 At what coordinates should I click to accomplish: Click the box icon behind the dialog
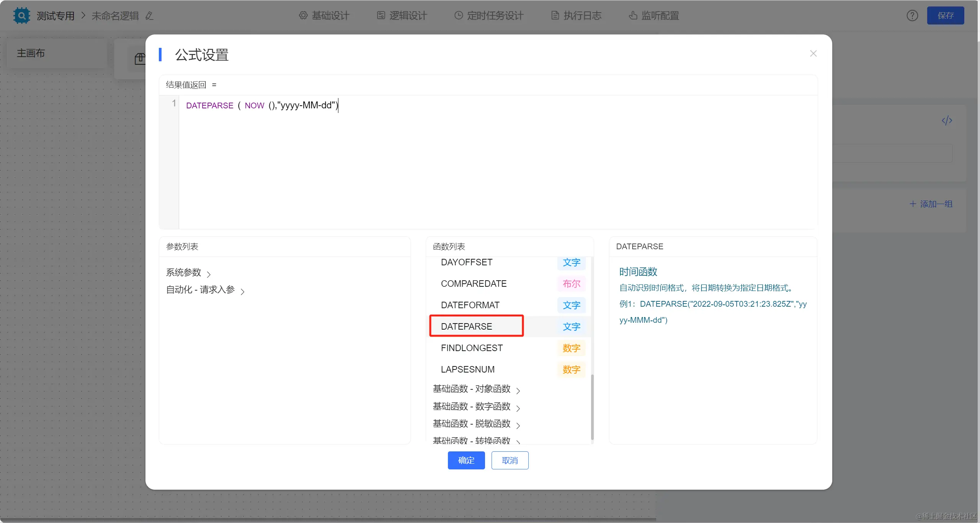coord(140,59)
